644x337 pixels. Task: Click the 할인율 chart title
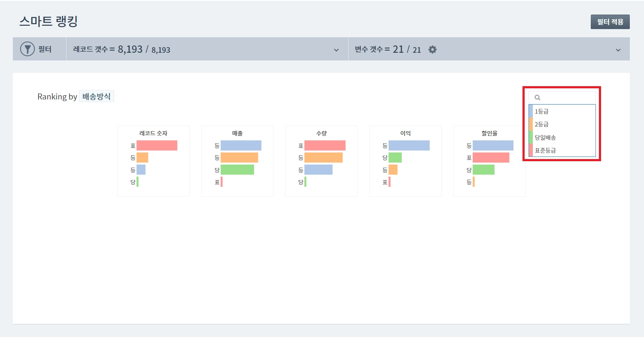(x=489, y=133)
